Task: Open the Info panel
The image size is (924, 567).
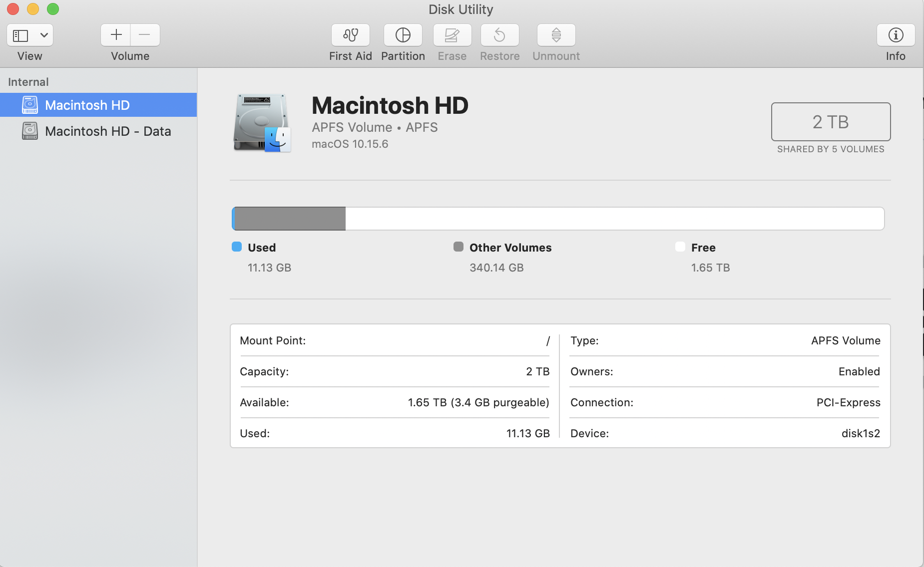Action: [x=896, y=35]
